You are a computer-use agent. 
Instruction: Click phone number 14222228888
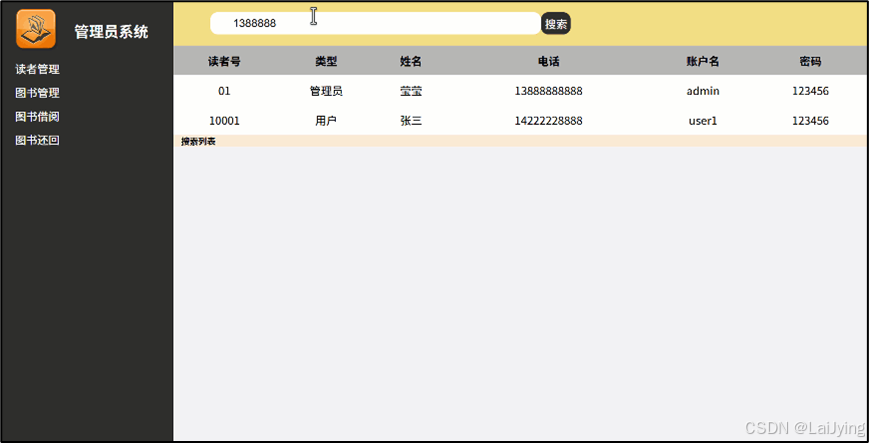coord(548,121)
